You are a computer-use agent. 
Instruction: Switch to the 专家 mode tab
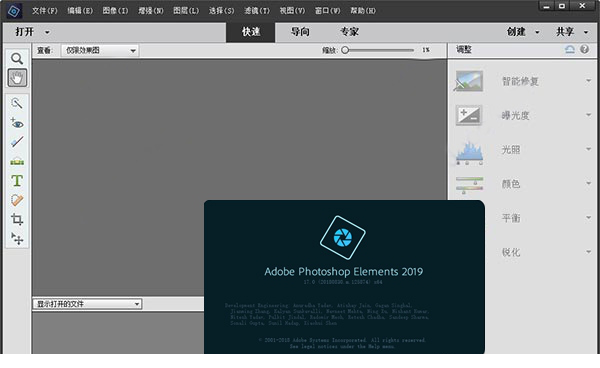click(x=349, y=32)
